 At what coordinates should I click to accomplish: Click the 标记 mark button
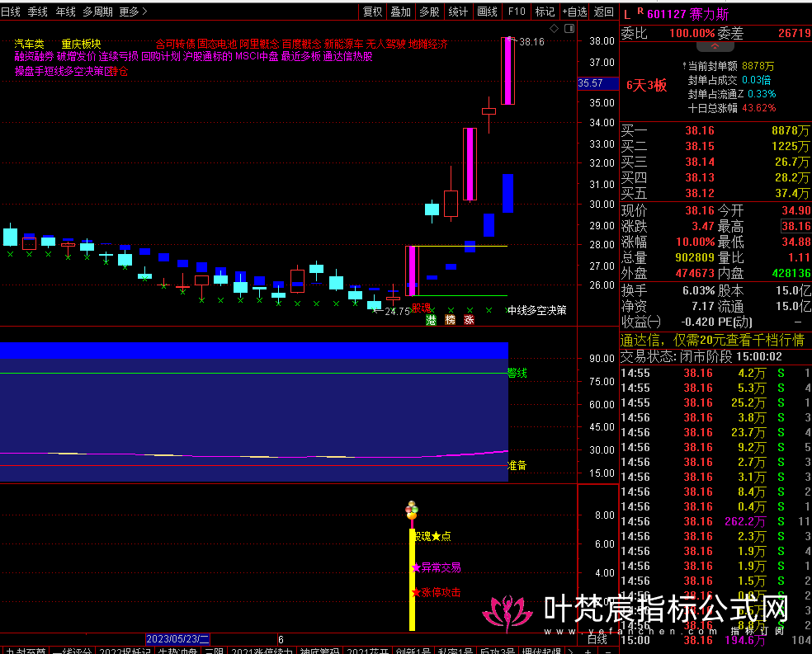[x=545, y=12]
